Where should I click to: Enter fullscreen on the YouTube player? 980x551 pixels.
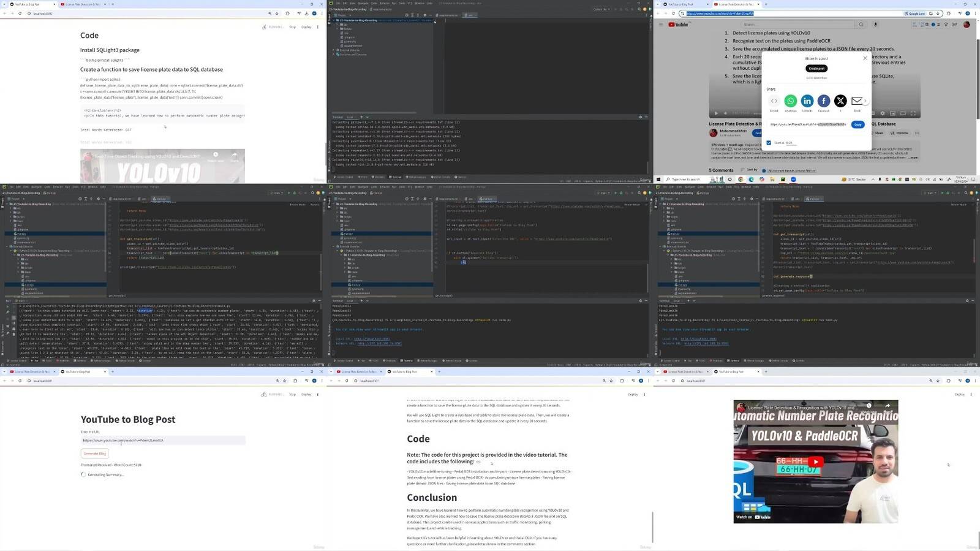pos(913,113)
